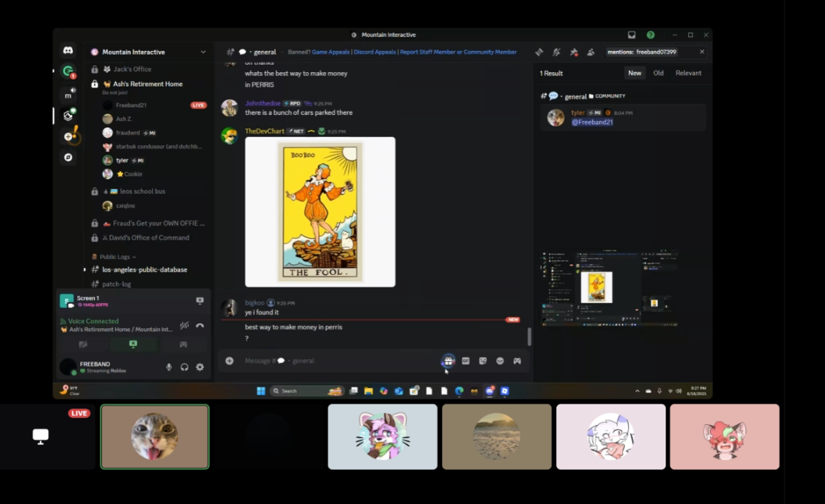
Task: Stop screen sharing with green screen button
Action: (133, 344)
